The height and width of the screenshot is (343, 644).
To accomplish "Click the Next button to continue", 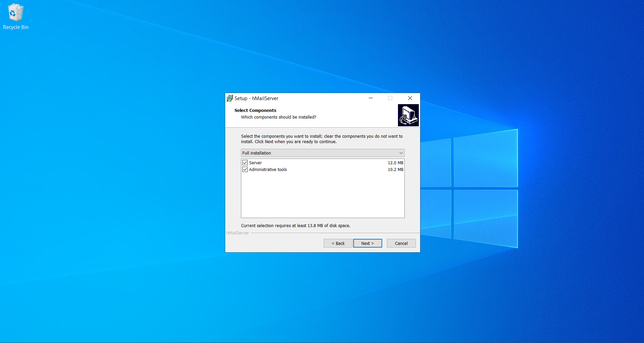I will coord(367,243).
